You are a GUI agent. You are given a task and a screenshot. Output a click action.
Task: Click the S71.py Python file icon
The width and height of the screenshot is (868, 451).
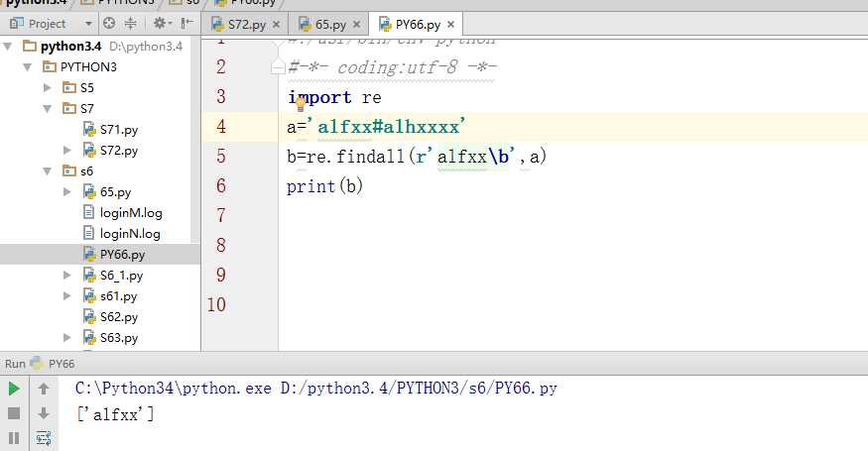(89, 130)
